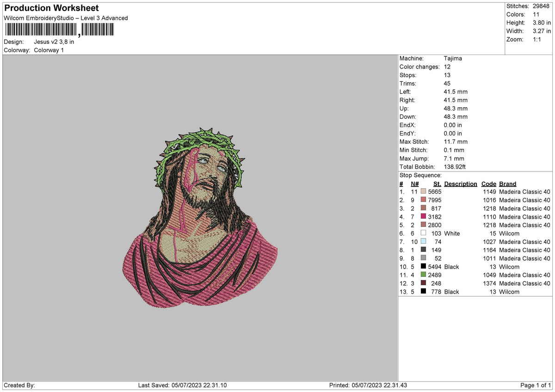
Task: Select the Min Stitch value '0.1 mm'
Action: coord(454,150)
